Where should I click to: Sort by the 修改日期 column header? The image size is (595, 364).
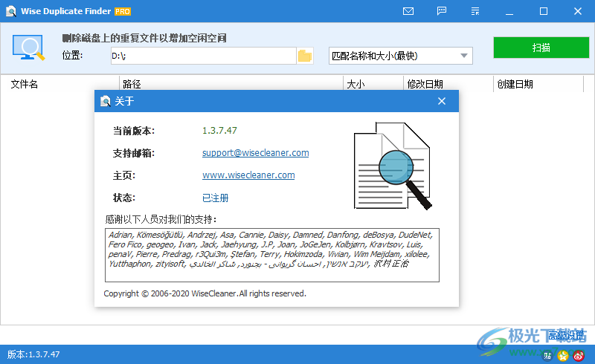[x=425, y=84]
